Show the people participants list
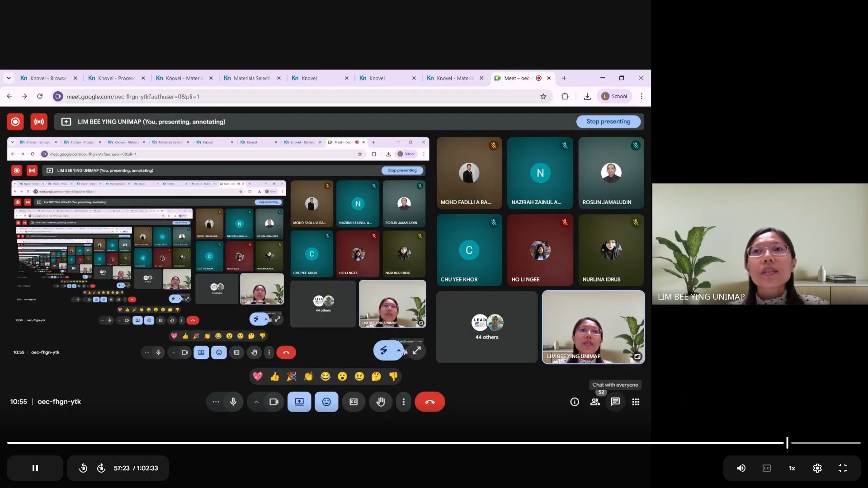Viewport: 868px width, 488px height. pos(595,402)
